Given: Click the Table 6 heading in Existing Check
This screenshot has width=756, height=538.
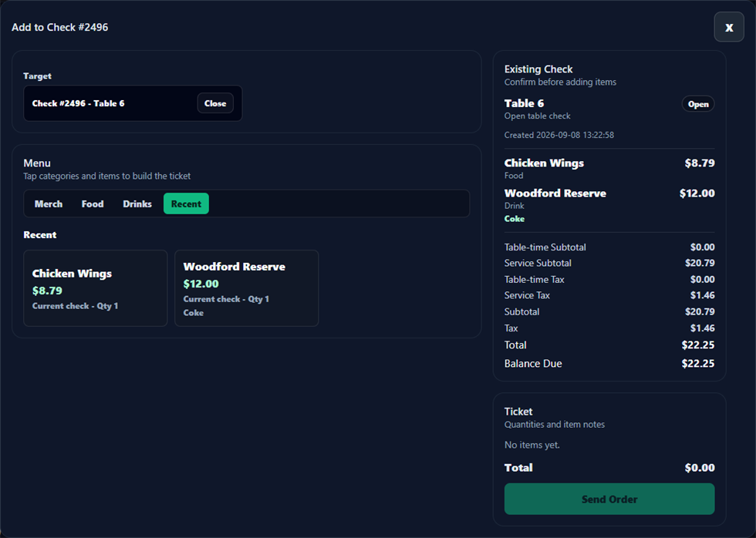Looking at the screenshot, I should point(524,103).
